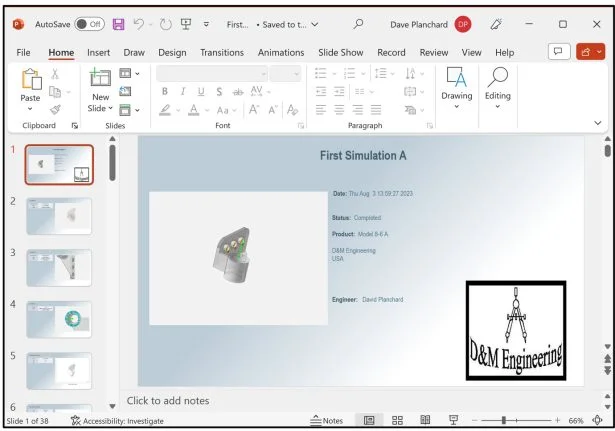This screenshot has height=431, width=615.
Task: Switch to Slide Sorter view icon
Action: 397,420
